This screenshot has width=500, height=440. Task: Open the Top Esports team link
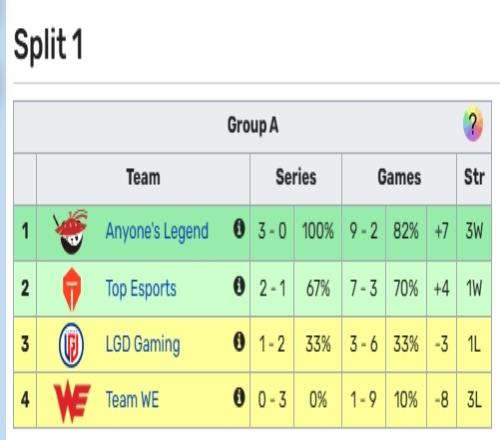tap(141, 289)
